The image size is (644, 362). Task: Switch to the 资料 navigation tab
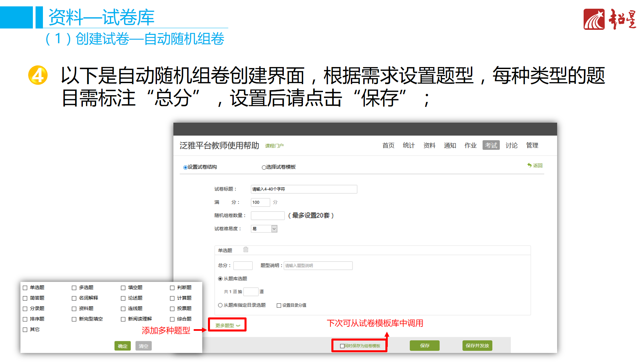point(429,145)
